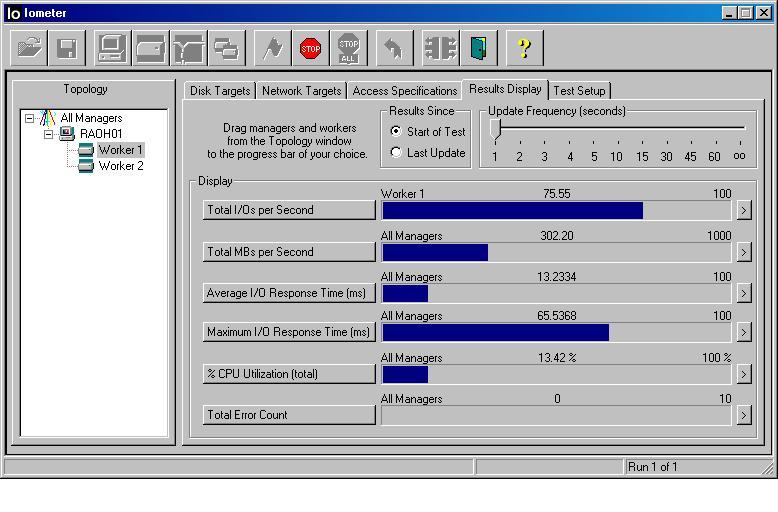Click the Worker 1 disk icon
This screenshot has height=512, width=778.
[86, 149]
